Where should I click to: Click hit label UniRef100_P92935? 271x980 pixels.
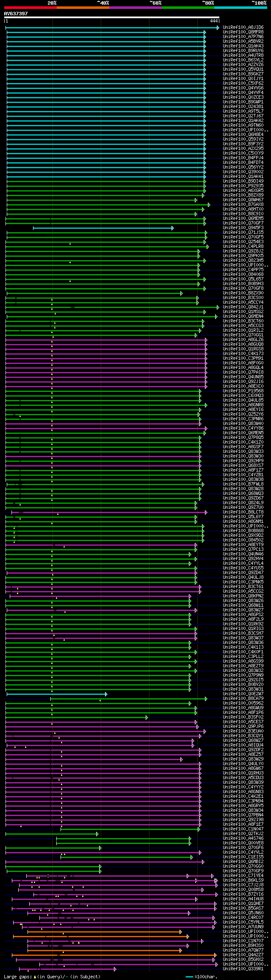[x=243, y=186]
